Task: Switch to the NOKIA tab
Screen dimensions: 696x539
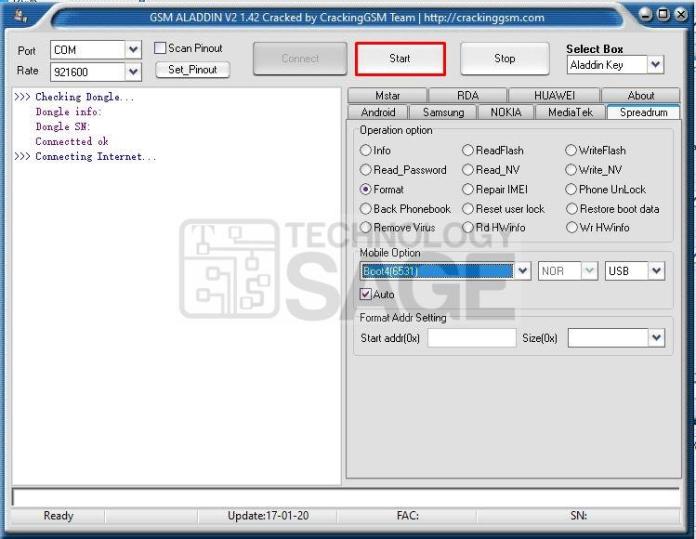Action: 506,112
